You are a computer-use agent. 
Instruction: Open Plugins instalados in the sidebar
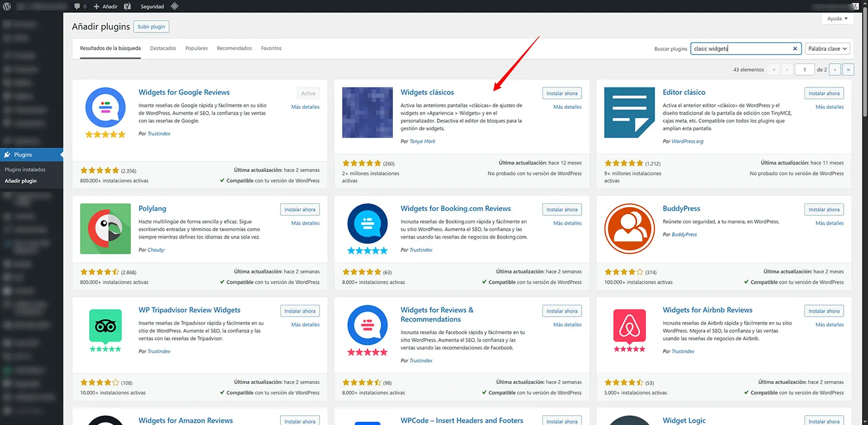click(25, 170)
